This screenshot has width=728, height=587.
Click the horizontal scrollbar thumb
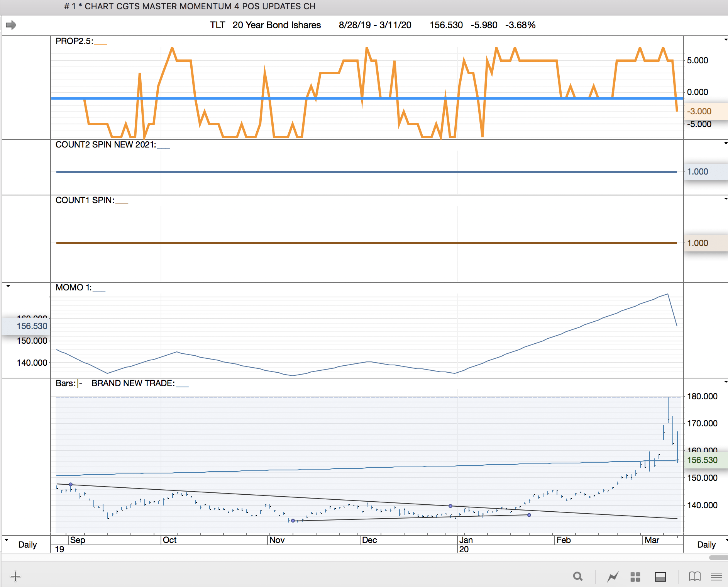(x=718, y=558)
